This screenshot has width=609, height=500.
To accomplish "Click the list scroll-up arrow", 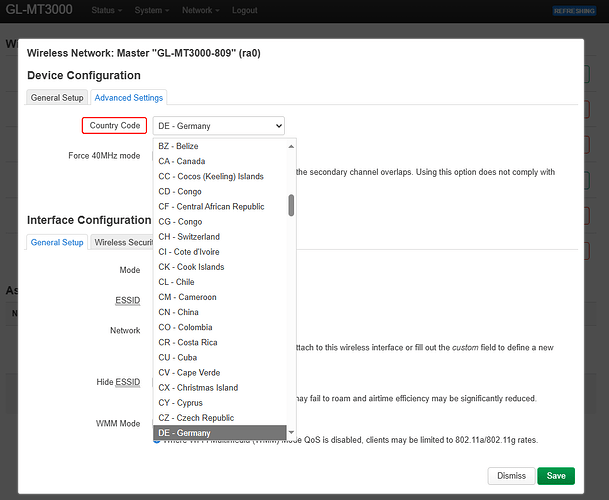I will 291,146.
